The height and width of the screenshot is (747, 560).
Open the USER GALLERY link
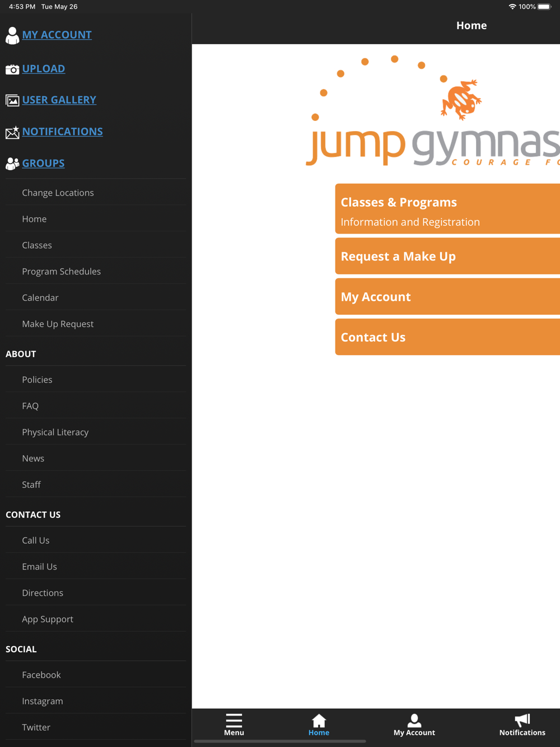tap(59, 100)
